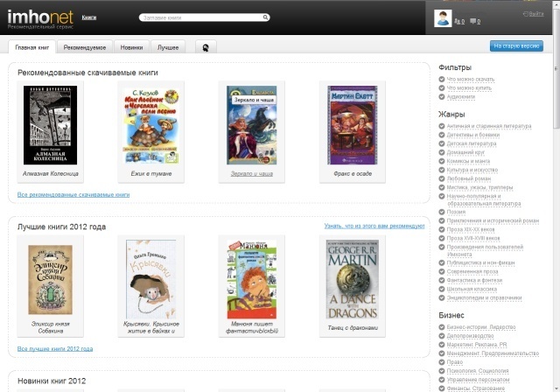Toggle the Античная и старинная литература genre

(489, 126)
